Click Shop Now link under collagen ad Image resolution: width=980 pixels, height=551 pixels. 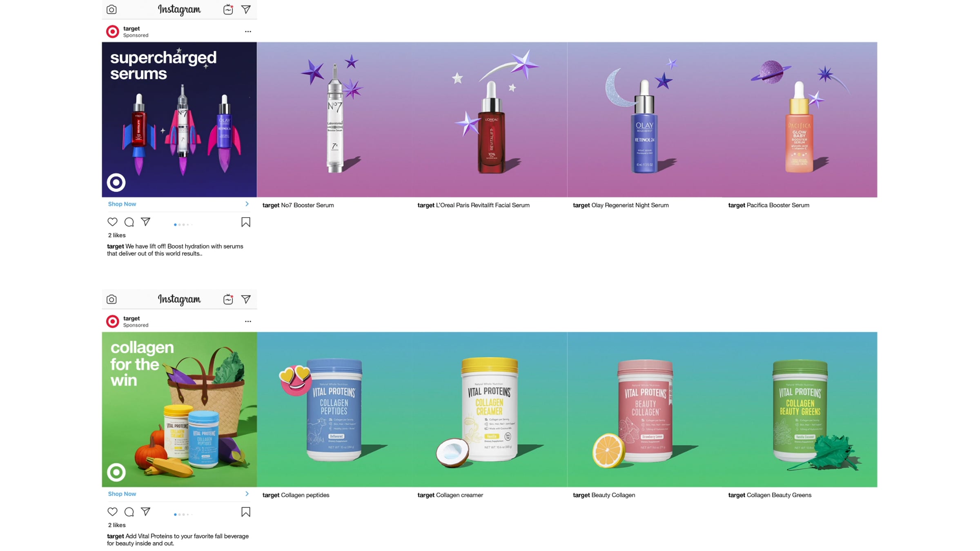pos(122,493)
